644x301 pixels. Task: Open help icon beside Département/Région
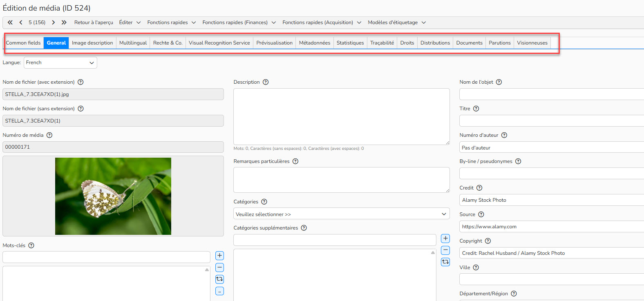(514, 294)
